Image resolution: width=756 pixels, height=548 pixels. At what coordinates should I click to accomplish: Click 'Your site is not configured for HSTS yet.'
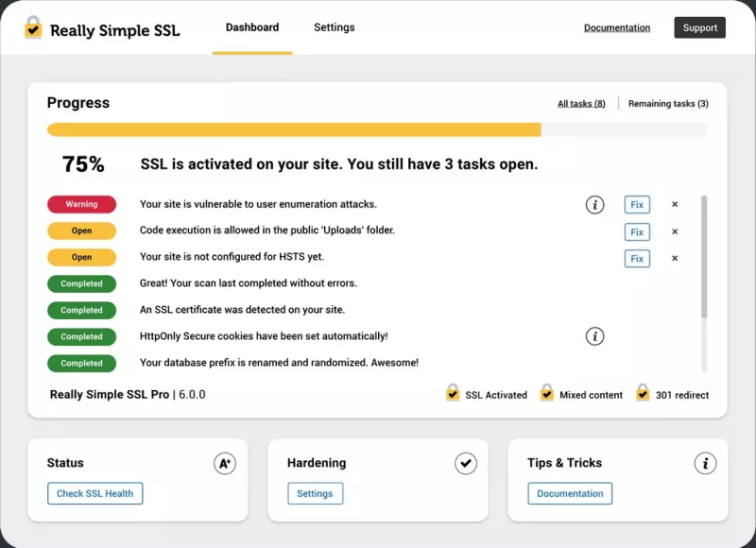[232, 257]
